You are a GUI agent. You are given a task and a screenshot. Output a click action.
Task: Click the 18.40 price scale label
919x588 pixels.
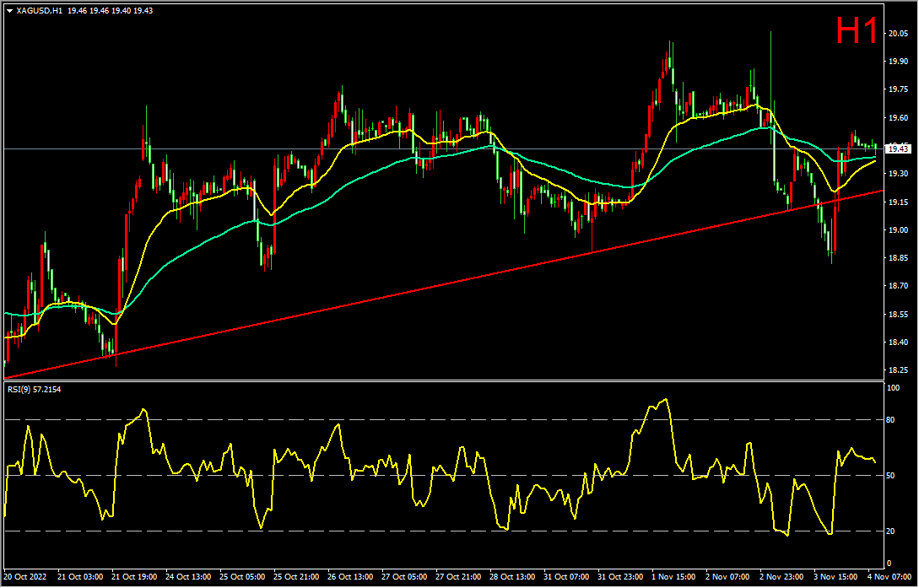(899, 343)
